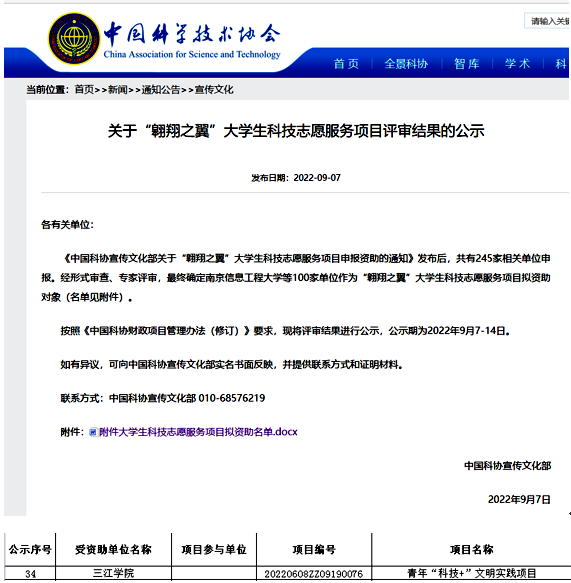571x583 pixels.
Task: Focus the keyword search input field
Action: point(547,21)
